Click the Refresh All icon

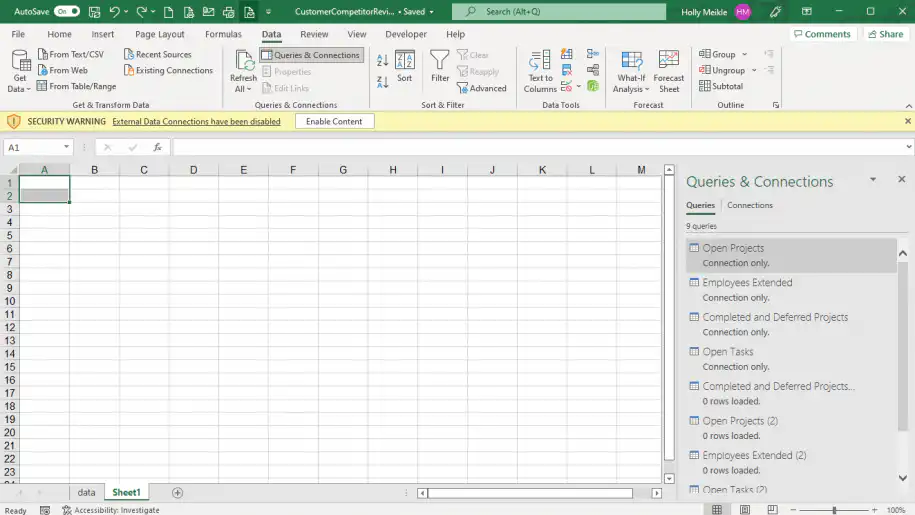244,61
